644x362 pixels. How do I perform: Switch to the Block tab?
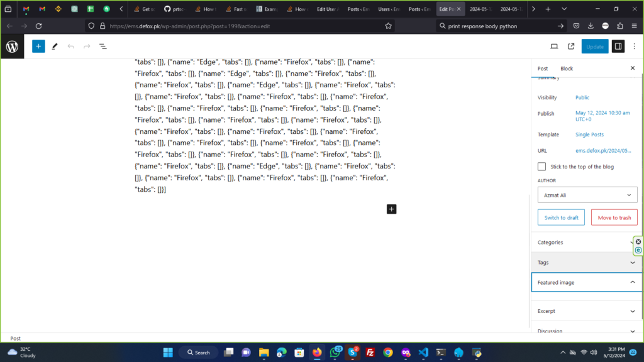point(567,69)
